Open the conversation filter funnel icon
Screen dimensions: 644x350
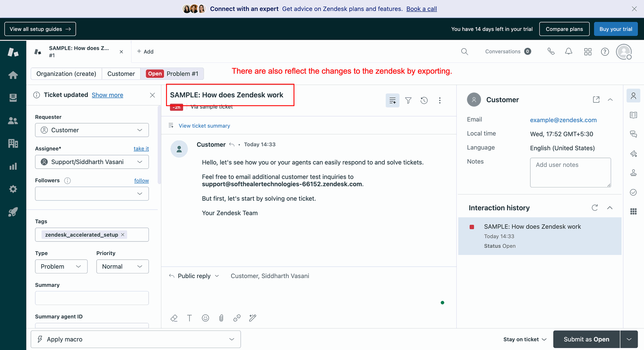(408, 100)
